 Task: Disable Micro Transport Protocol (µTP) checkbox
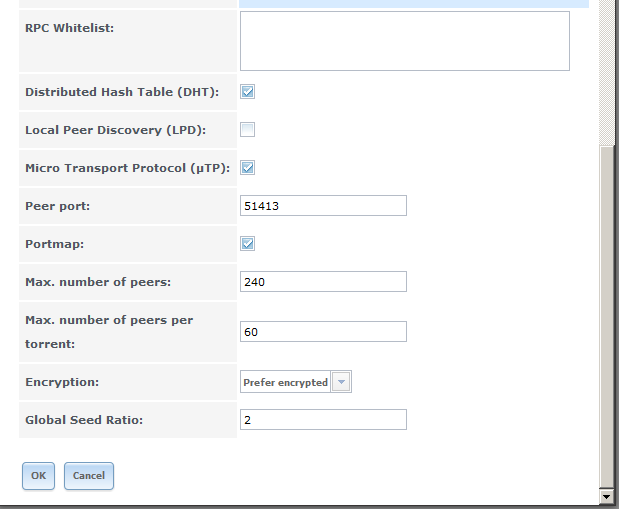point(248,168)
